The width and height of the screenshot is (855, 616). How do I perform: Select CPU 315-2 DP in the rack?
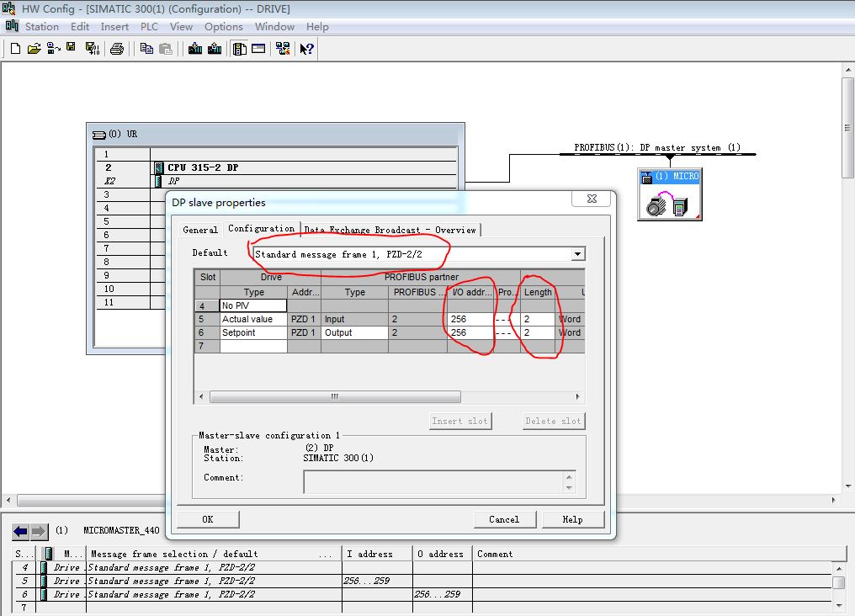coord(303,167)
